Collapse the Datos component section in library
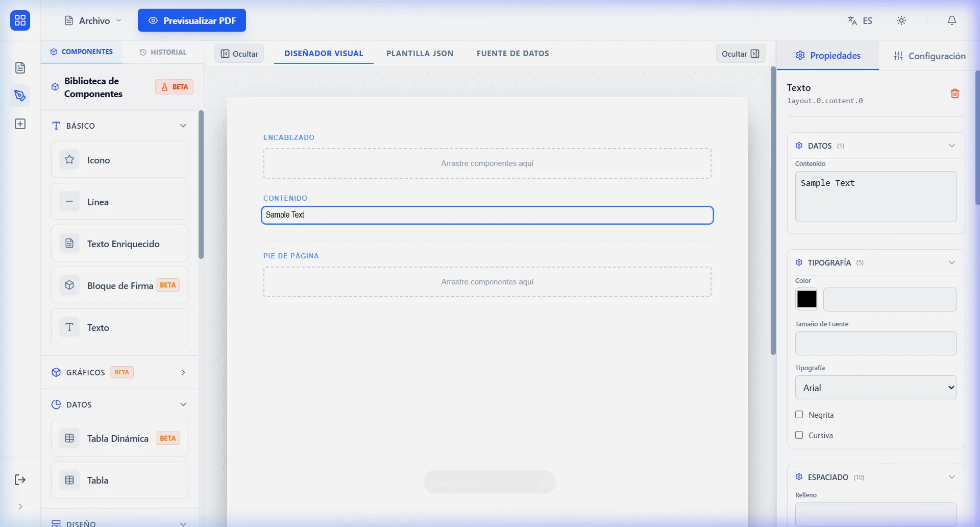 tap(183, 404)
